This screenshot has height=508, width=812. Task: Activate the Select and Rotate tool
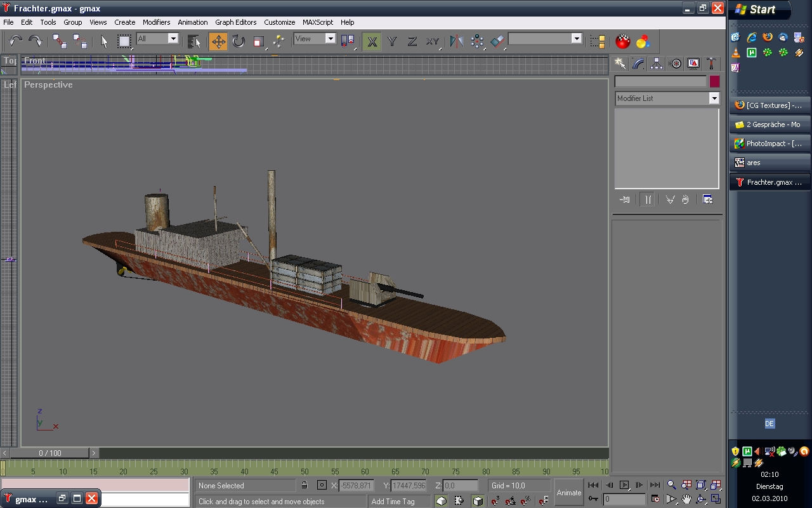[239, 42]
